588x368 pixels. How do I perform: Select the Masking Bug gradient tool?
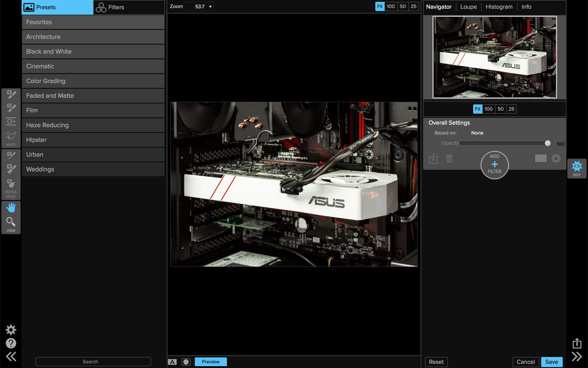(x=11, y=122)
